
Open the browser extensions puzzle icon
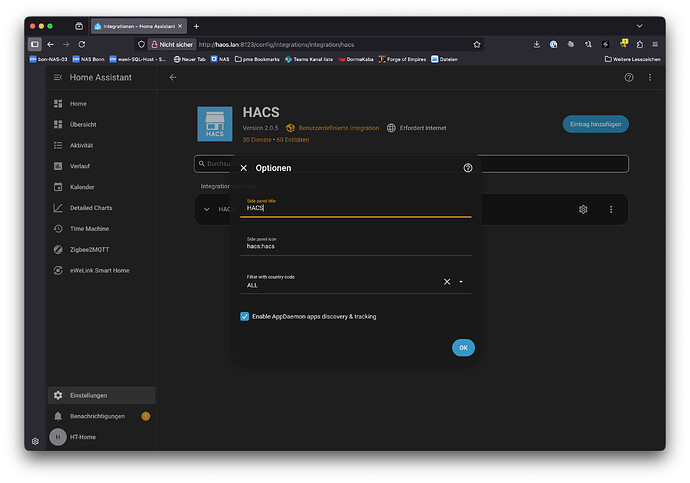click(x=639, y=44)
